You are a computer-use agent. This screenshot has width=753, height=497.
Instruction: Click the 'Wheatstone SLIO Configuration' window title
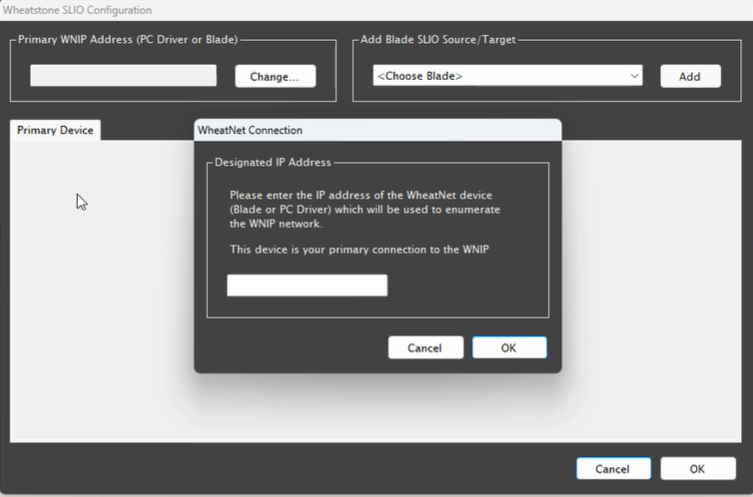77,10
